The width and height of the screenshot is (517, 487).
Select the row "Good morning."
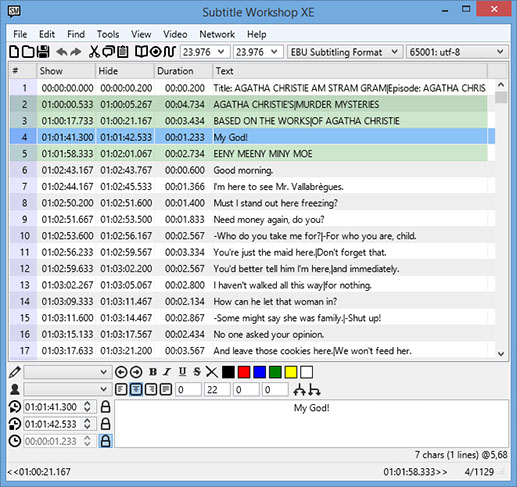pyautogui.click(x=252, y=170)
